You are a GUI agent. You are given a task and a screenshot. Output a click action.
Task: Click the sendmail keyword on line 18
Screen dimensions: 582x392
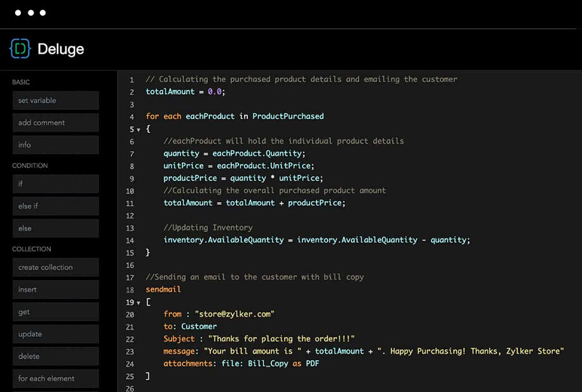[x=163, y=290]
